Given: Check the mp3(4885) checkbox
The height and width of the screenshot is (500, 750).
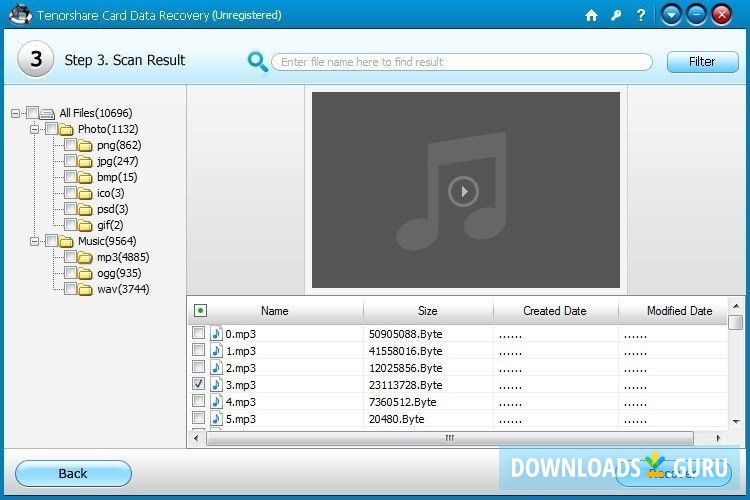Looking at the screenshot, I should point(70,256).
